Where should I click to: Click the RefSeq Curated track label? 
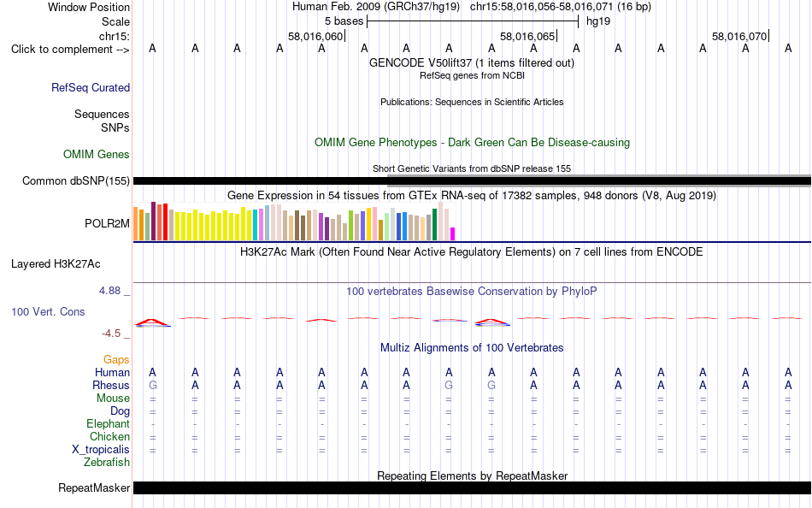[90, 87]
